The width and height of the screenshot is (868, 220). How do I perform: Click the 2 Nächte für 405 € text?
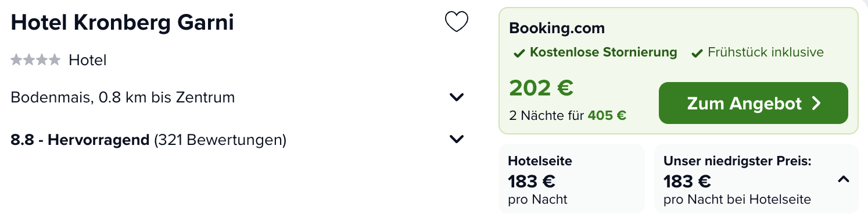568,115
